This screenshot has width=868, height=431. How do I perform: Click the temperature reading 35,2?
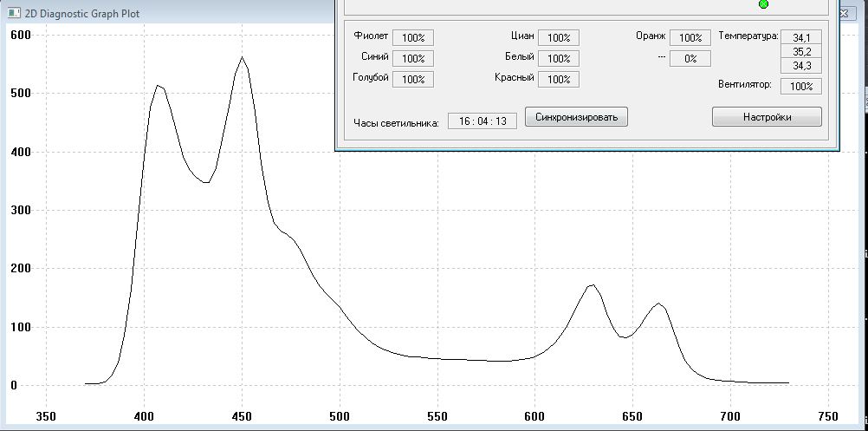pos(801,51)
